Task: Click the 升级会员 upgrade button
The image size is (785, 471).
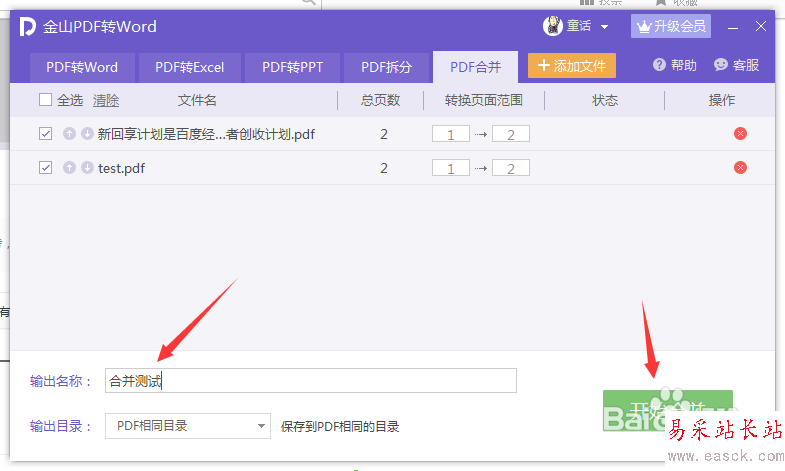Action: (x=671, y=26)
